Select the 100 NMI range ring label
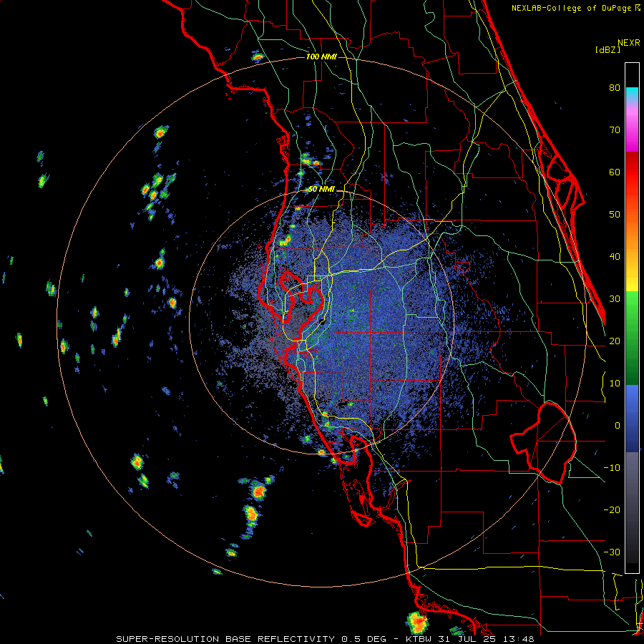This screenshot has width=644, height=644. (x=321, y=57)
